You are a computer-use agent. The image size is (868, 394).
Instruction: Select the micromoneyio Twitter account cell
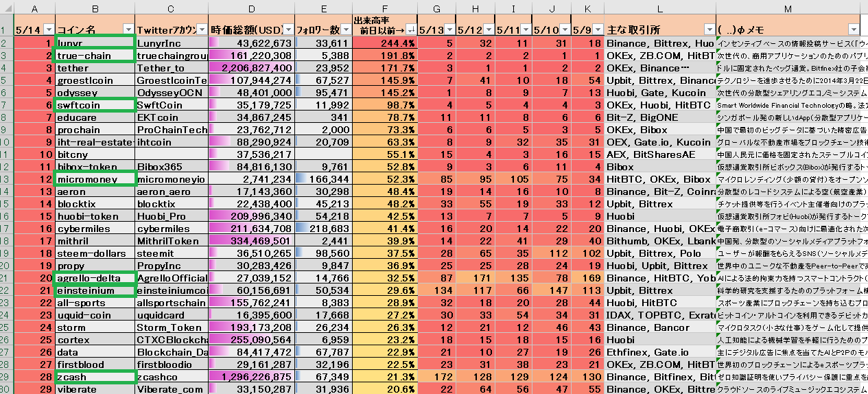coord(172,179)
